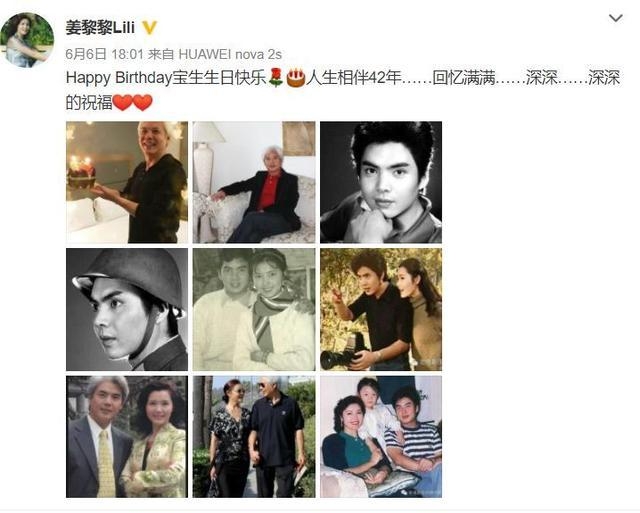Click the yellow verified V badge
This screenshot has height=513, width=640.
[x=149, y=28]
